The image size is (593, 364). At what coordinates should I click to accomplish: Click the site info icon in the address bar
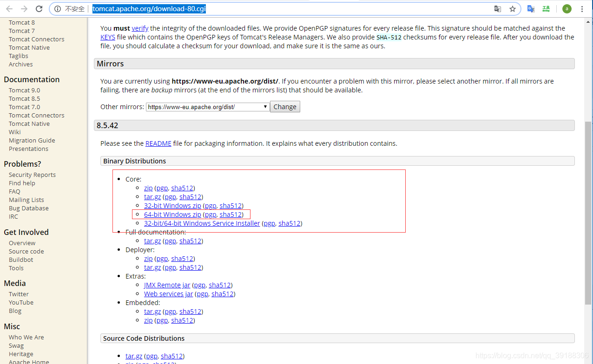pos(58,9)
